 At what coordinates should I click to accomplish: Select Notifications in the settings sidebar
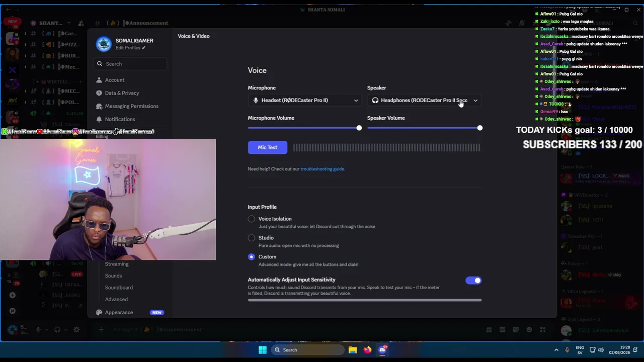pos(120,119)
